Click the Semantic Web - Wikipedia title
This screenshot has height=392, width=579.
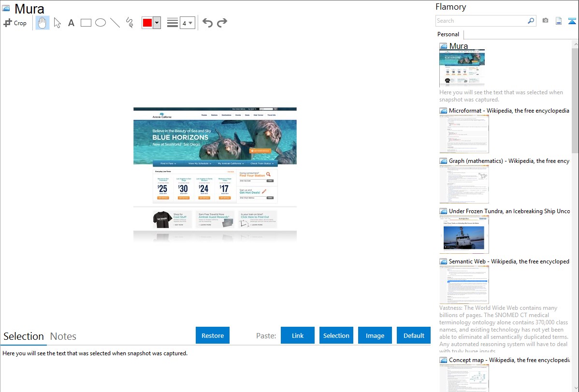pyautogui.click(x=509, y=261)
